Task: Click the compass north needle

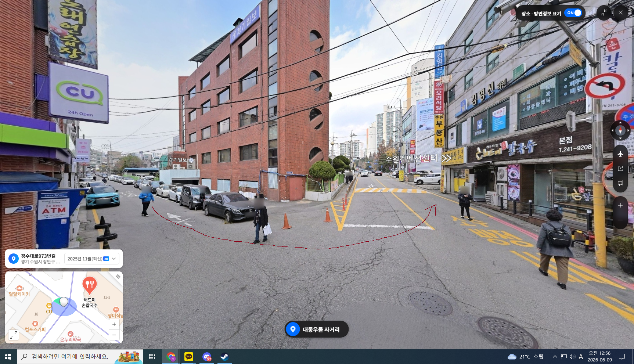Action: 620,130
